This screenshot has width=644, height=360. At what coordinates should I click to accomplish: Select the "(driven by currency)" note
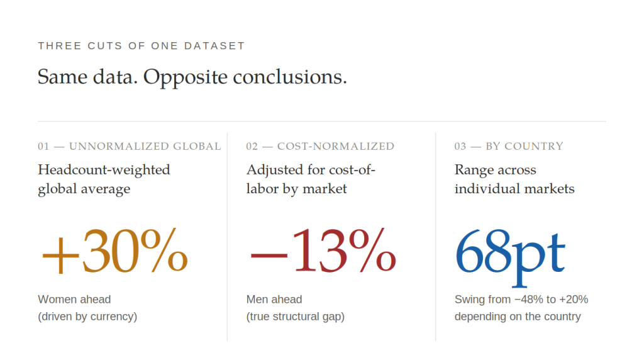click(x=87, y=317)
